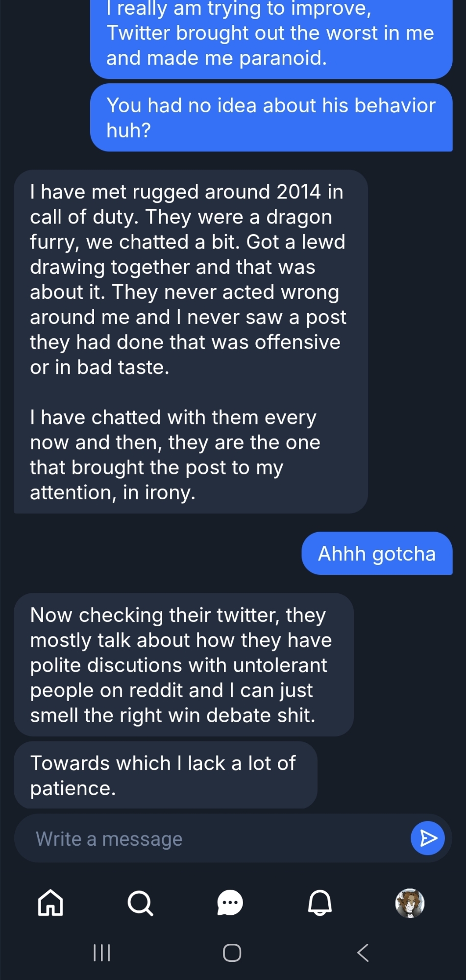Open the Home tab icon
The width and height of the screenshot is (466, 980).
(51, 903)
